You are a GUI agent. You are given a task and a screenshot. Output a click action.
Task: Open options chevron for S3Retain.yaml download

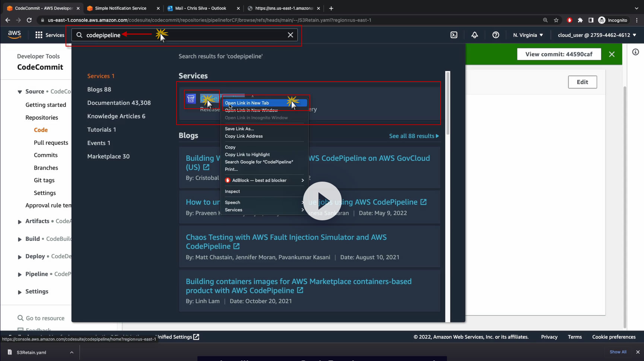click(72, 352)
